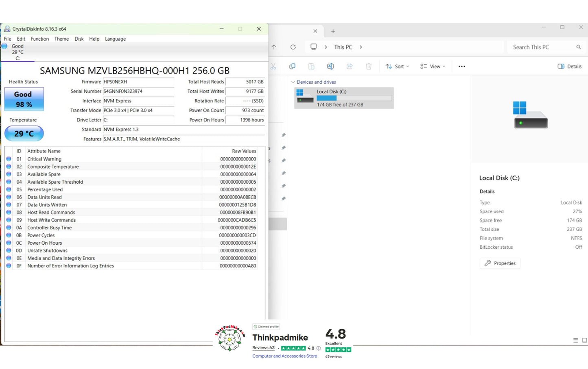The height and width of the screenshot is (369, 588).
Task: Click the Properties button for Local Disk
Action: click(x=500, y=263)
